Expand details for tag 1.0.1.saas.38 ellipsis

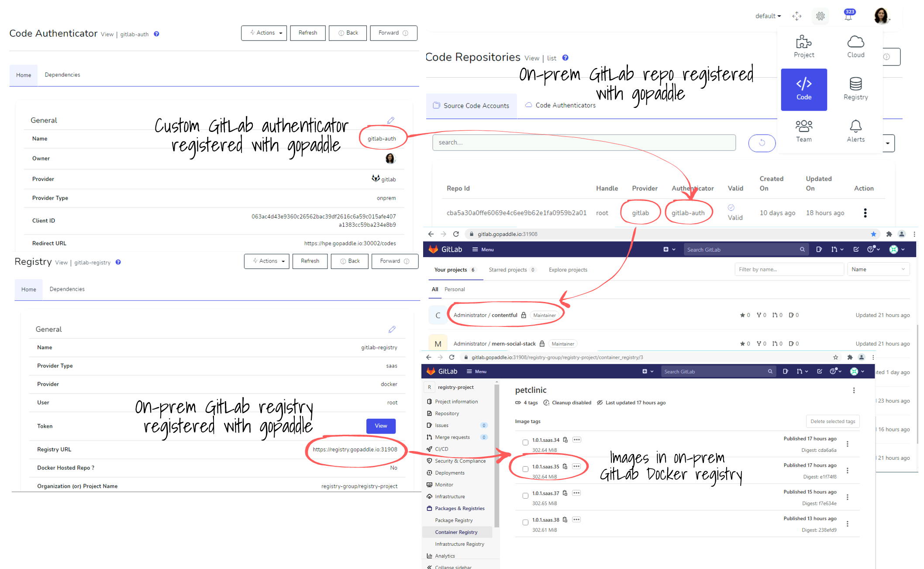click(576, 520)
